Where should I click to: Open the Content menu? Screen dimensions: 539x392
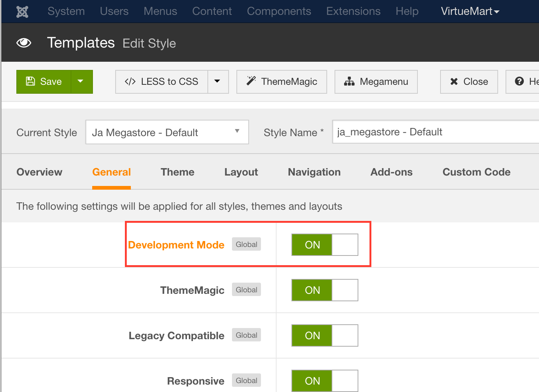tap(212, 11)
